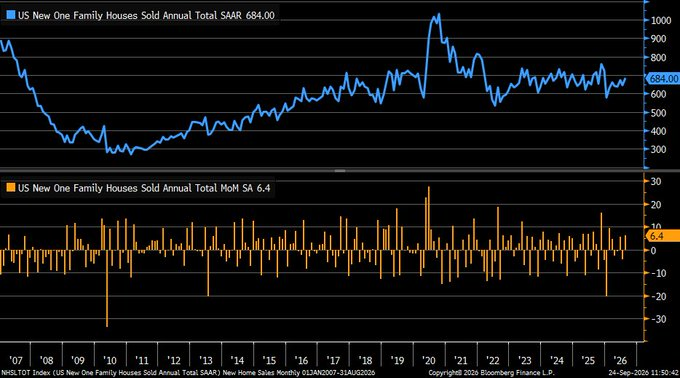Image resolution: width=680 pixels, height=378 pixels.
Task: Click the '18 year label on time axis
Action: [x=365, y=360]
